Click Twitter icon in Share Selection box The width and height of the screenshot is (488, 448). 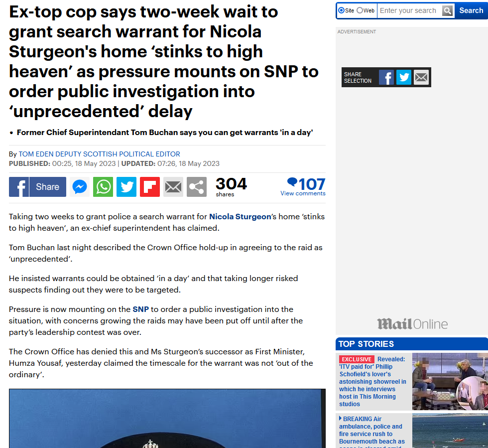click(x=404, y=77)
